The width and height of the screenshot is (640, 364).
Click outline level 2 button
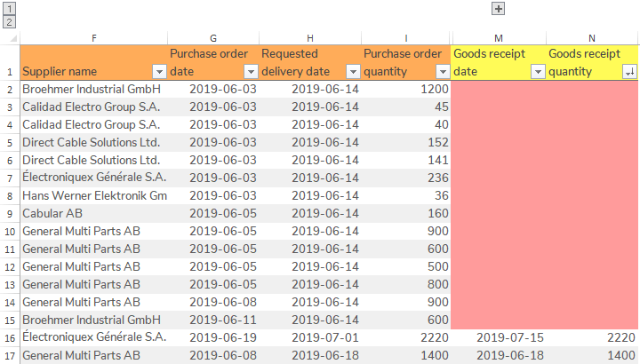click(x=9, y=21)
